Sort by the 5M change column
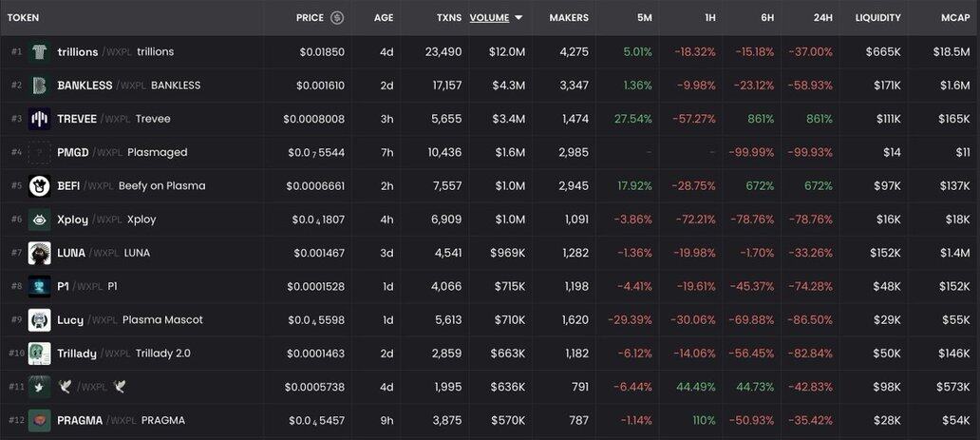980x440 pixels. click(645, 17)
